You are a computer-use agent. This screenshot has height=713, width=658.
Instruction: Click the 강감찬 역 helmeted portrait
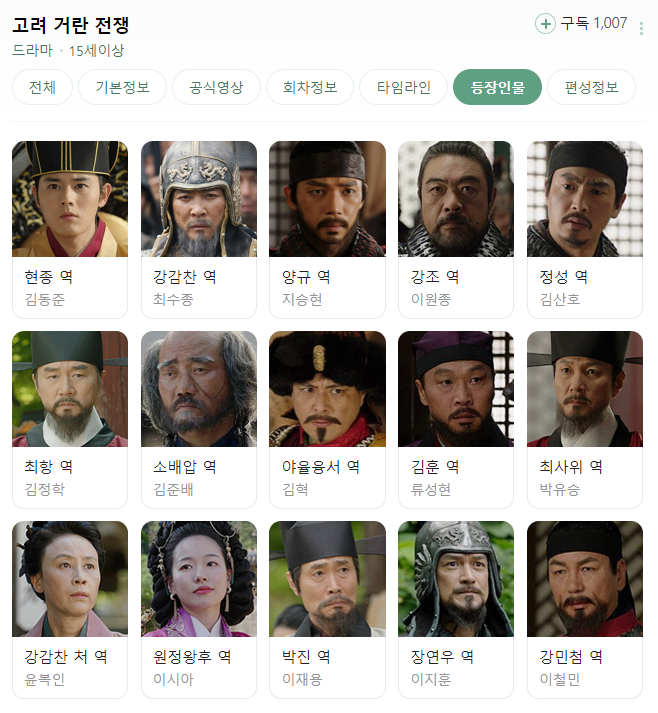coord(199,199)
